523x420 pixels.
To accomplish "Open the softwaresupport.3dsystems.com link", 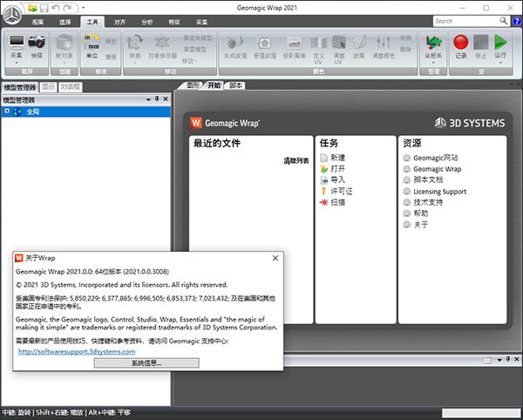I will (x=83, y=351).
